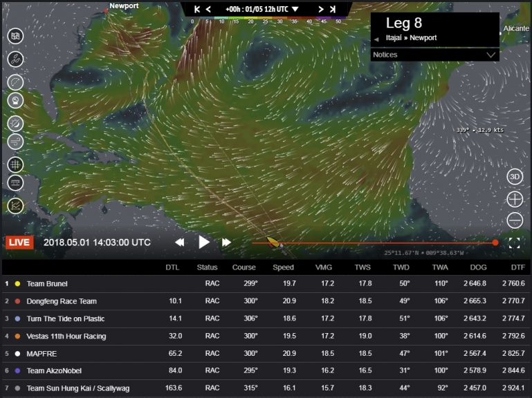The width and height of the screenshot is (532, 398).
Task: Click the middle of the red timeline track
Action: [373, 243]
